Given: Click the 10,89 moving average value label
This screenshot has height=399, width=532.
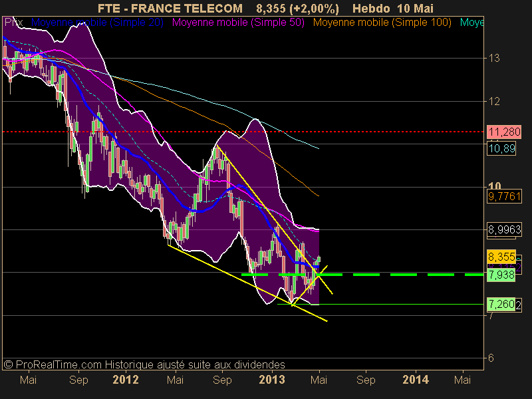Looking at the screenshot, I should [x=501, y=148].
